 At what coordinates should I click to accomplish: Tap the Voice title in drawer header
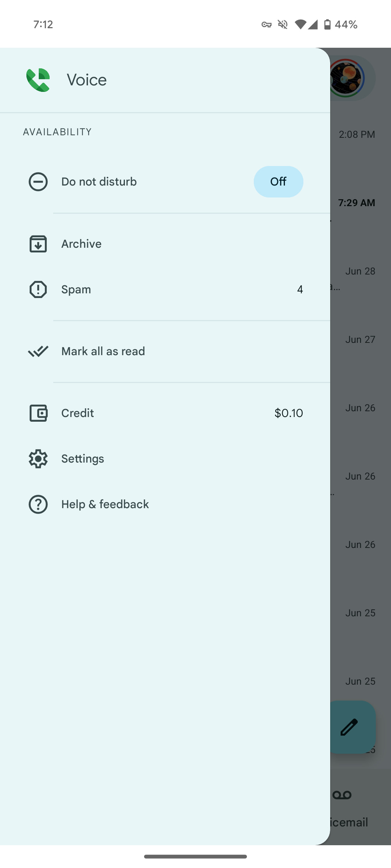pos(87,80)
